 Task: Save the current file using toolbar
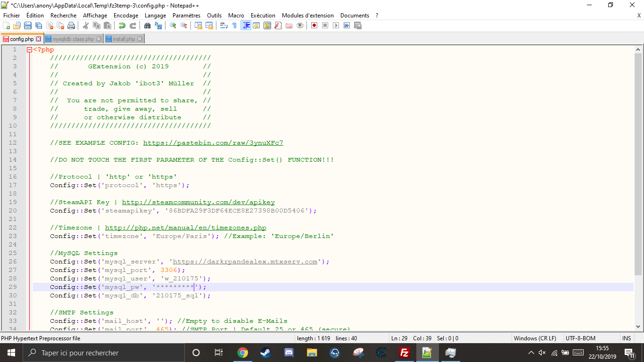(x=28, y=25)
